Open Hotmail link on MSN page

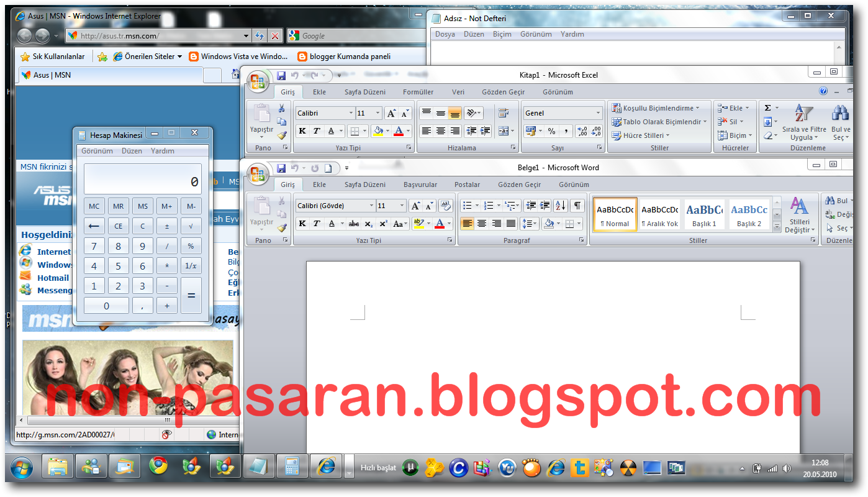(x=53, y=278)
